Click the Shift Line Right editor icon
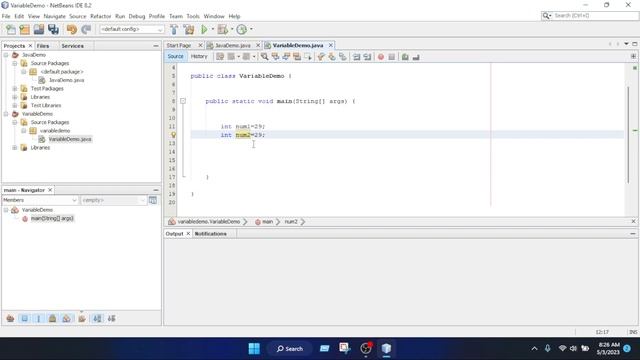 (367, 57)
